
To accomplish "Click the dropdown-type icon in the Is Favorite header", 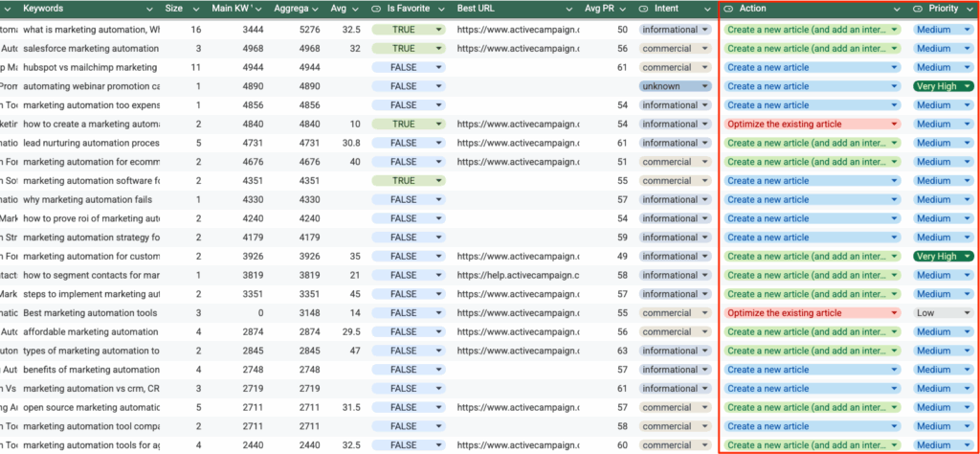I will pyautogui.click(x=377, y=8).
